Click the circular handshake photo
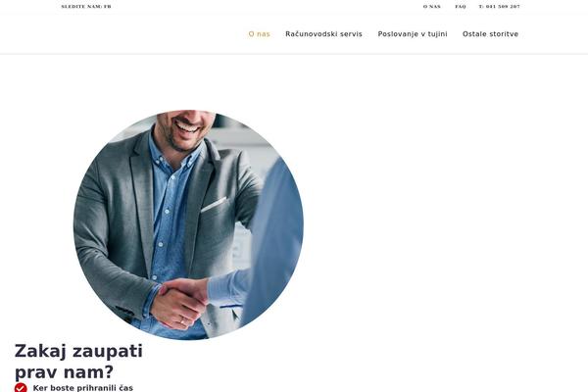This screenshot has height=392, width=588. 188,225
